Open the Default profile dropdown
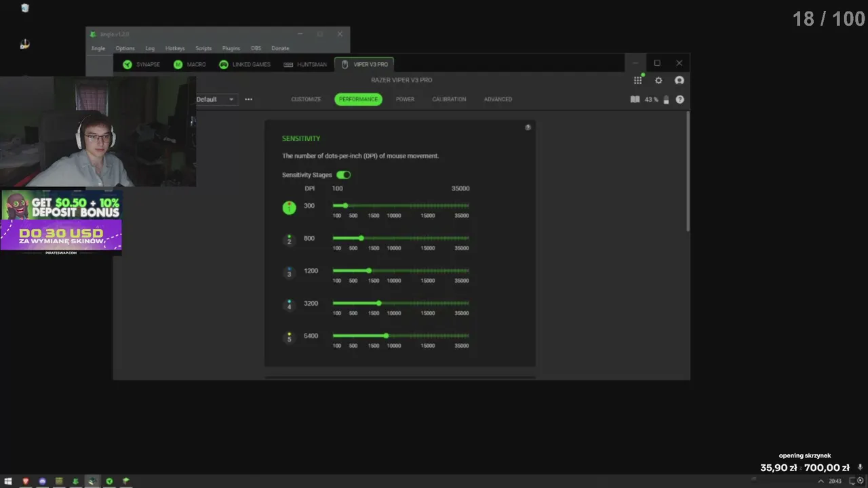Screen dimensions: 868x488 point(216,100)
